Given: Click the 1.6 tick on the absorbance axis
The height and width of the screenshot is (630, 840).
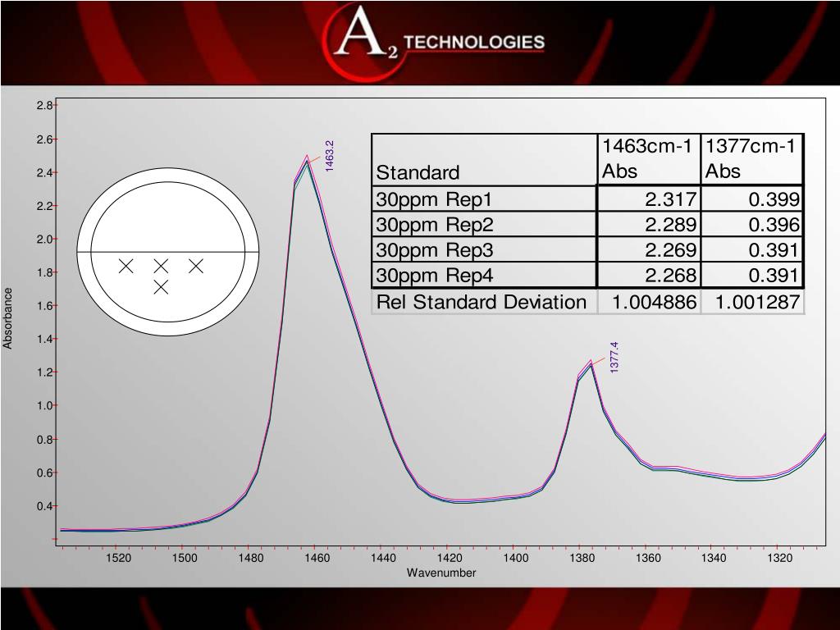Looking at the screenshot, I should (44, 306).
